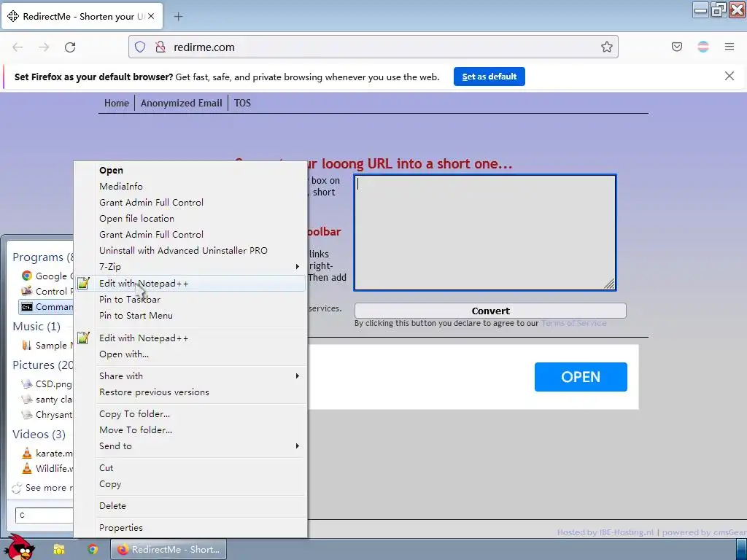Viewport: 747px width, 560px height.
Task: Select Restore previous versions
Action: click(x=155, y=392)
